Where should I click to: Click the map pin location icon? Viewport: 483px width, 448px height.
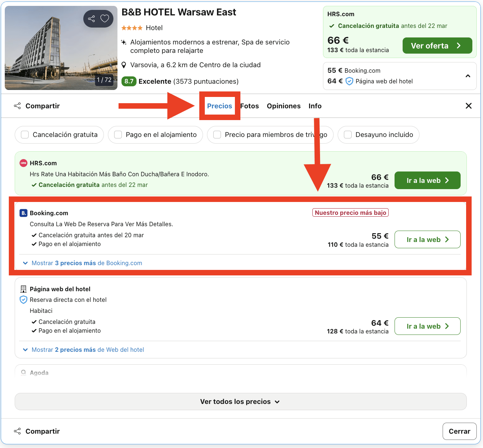124,65
